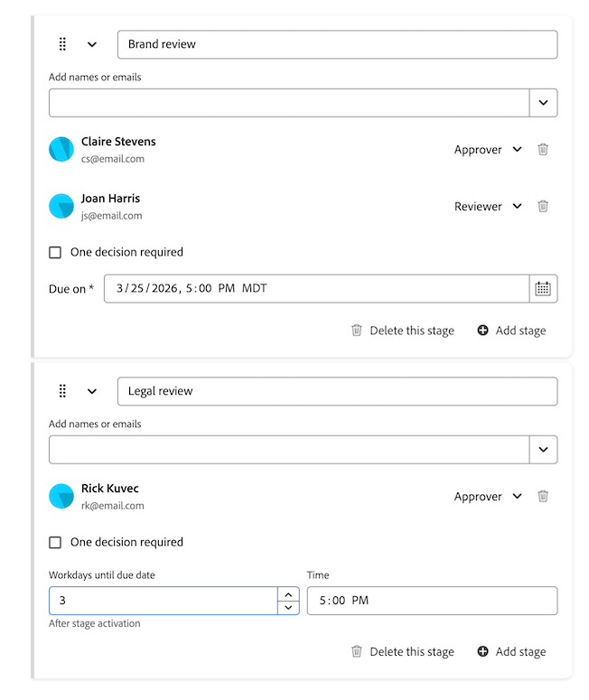Viewport: 589px width, 700px height.
Task: Remove Rick Kuvec via trash icon
Action: [x=543, y=496]
